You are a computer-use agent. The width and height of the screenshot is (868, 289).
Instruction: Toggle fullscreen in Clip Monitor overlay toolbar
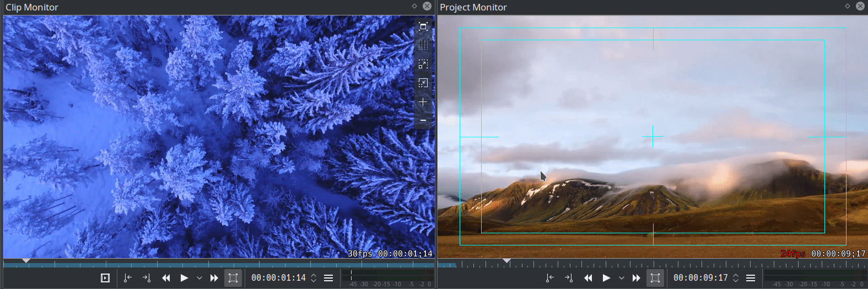point(423,26)
